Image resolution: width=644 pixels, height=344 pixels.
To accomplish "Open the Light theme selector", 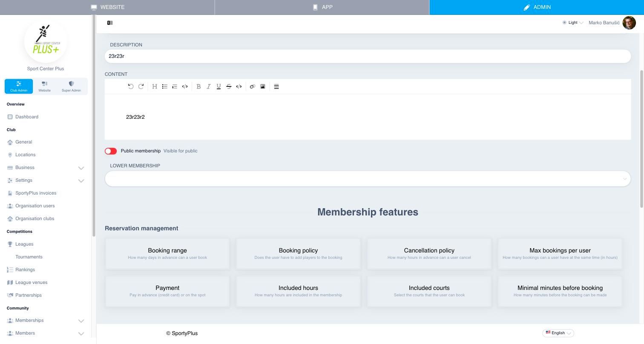I will pos(573,23).
